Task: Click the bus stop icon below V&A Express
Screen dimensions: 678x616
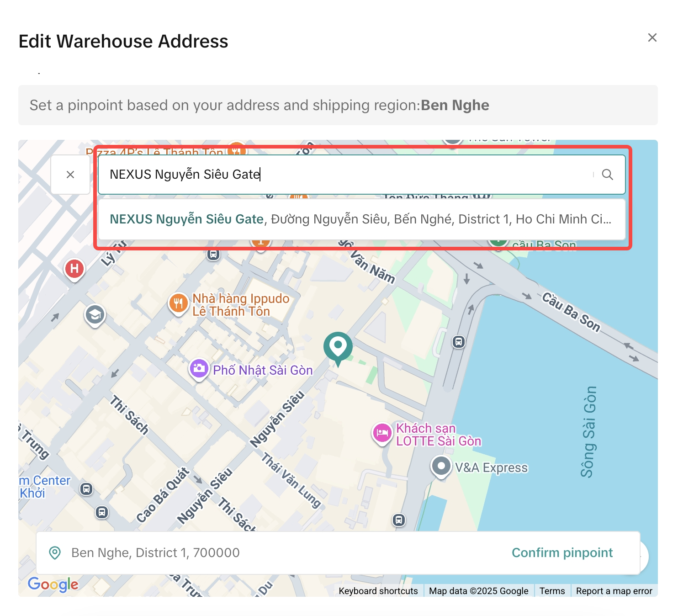Action: pos(399,520)
